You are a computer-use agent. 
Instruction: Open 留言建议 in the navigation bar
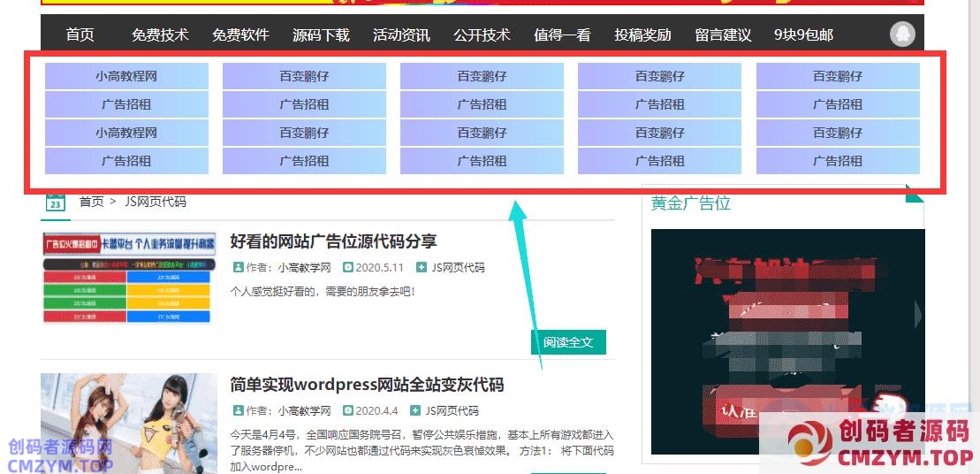[723, 34]
